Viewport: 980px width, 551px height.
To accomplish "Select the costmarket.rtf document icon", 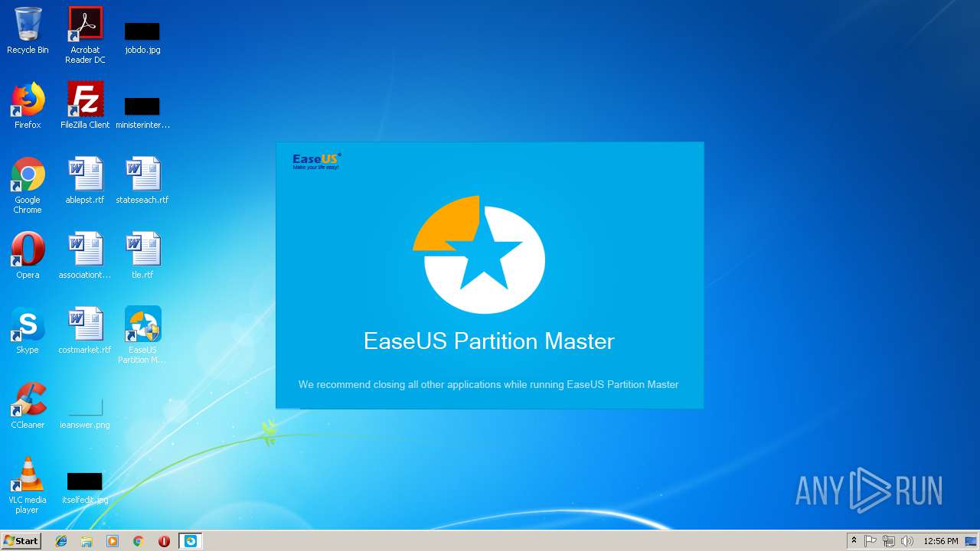I will tap(85, 331).
